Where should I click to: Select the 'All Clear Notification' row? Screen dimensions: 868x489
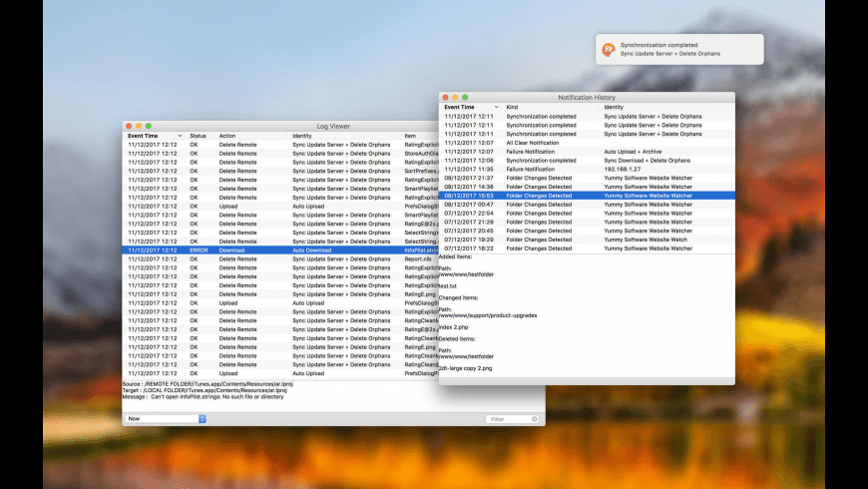pos(587,143)
